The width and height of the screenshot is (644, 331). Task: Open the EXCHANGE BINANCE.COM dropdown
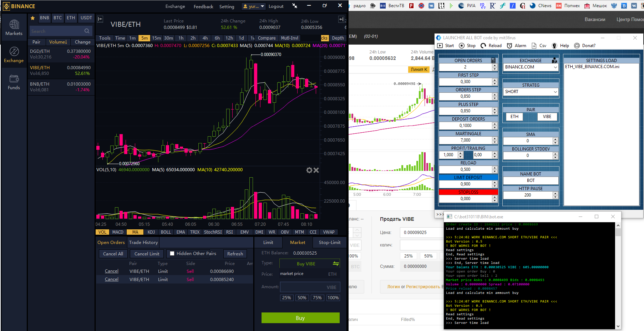click(x=531, y=67)
